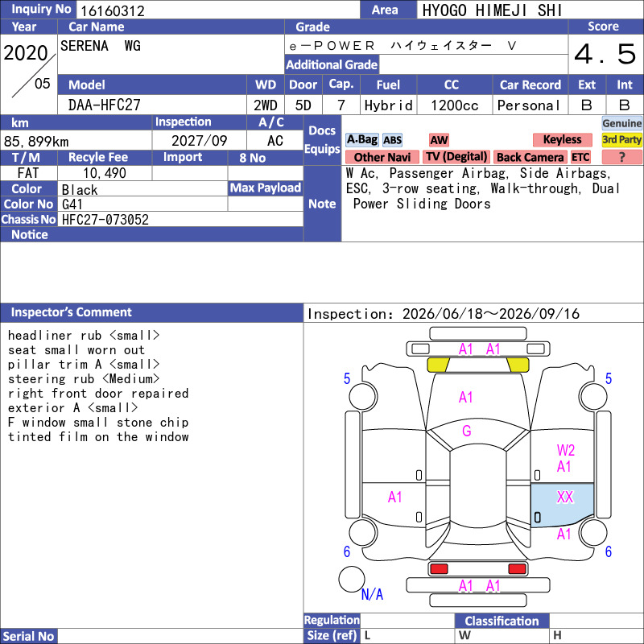The width and height of the screenshot is (644, 644).
Task: Click the A.Bag equipment badge
Action: point(361,139)
